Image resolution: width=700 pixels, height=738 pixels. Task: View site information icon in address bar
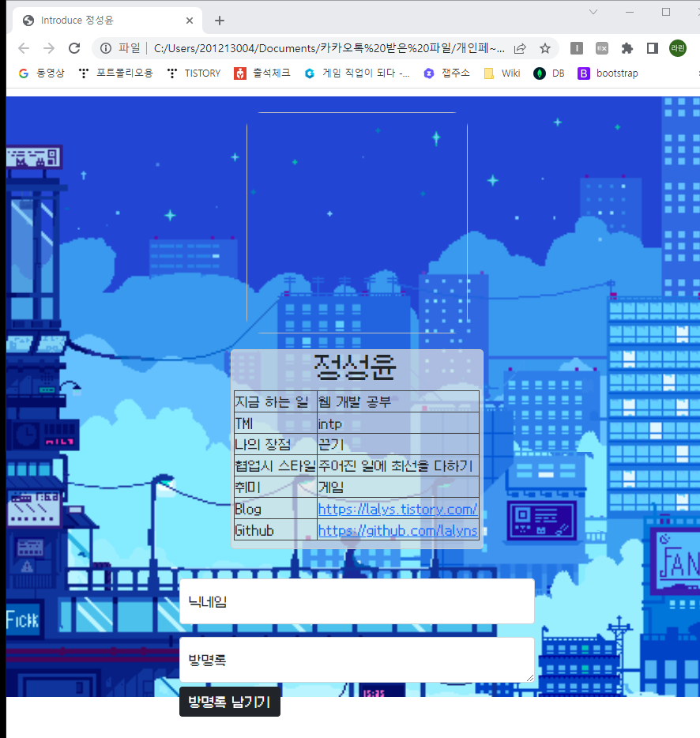pyautogui.click(x=106, y=48)
